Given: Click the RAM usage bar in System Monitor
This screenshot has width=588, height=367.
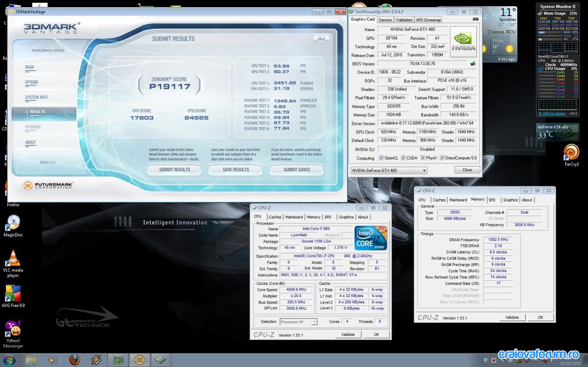Looking at the screenshot, I should [x=550, y=32].
